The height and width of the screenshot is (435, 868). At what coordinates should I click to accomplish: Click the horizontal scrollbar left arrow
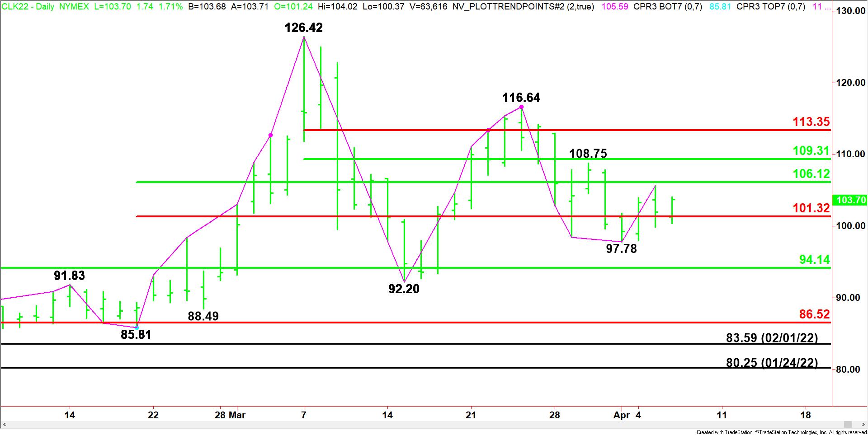coord(6,425)
